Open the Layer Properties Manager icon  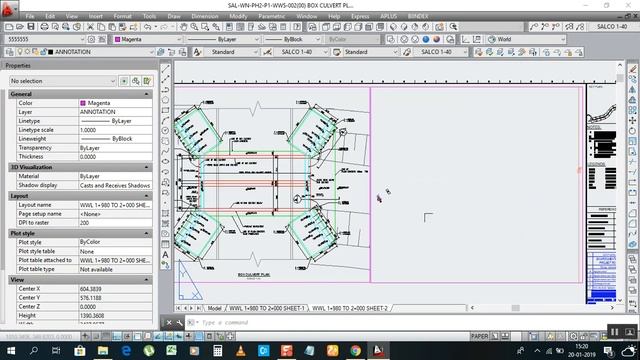pos(9,52)
